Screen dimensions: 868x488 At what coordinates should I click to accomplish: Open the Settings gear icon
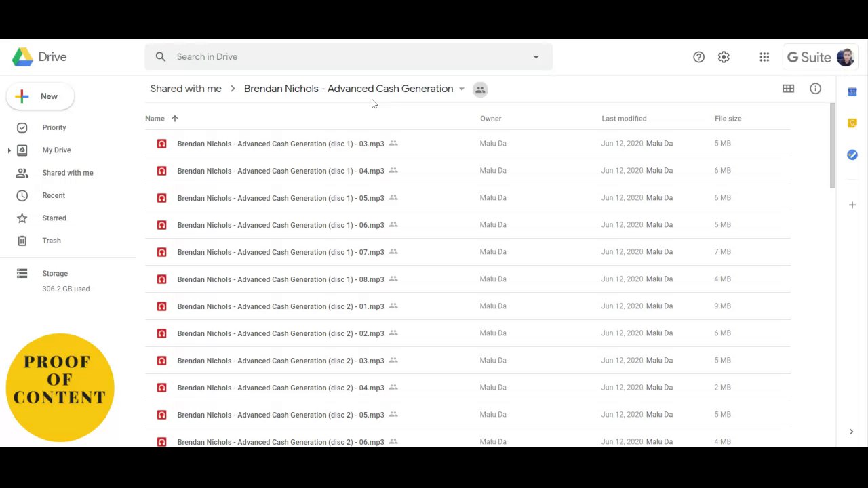[724, 57]
